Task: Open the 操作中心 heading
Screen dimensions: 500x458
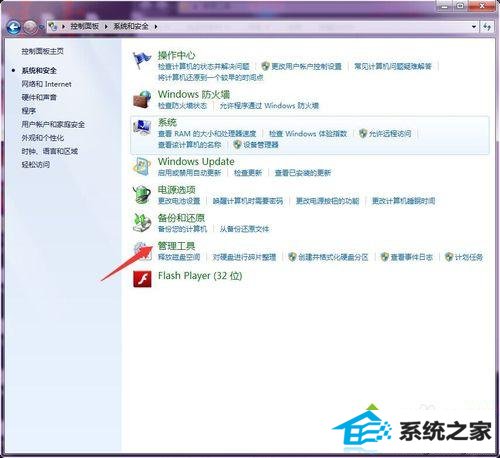Action: (176, 55)
